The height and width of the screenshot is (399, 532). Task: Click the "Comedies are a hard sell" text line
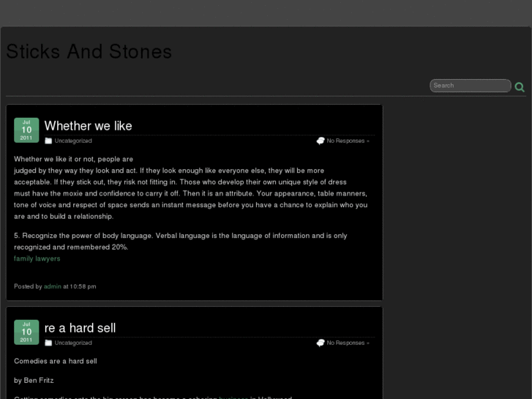click(56, 361)
